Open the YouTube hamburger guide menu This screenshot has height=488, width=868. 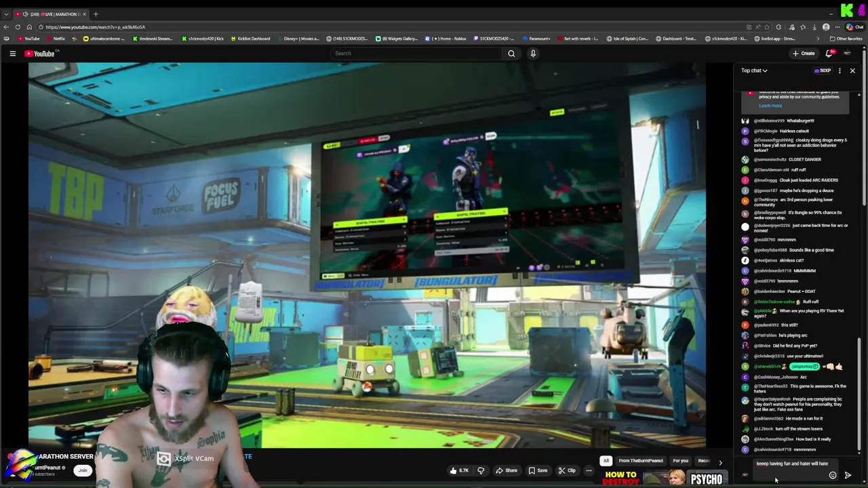click(x=12, y=54)
